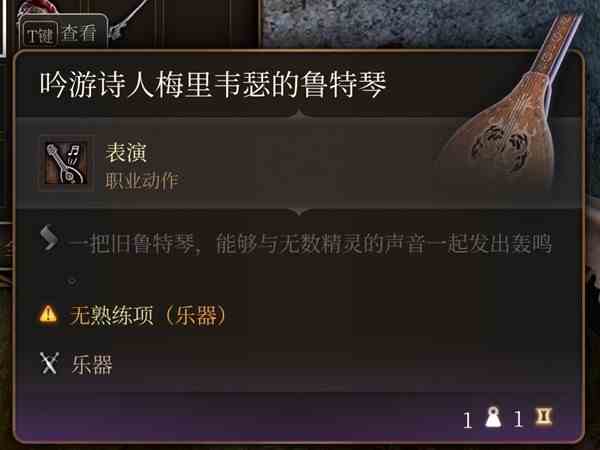Click the T键 key hint badge
Screen dimensions: 600x450
click(x=41, y=35)
